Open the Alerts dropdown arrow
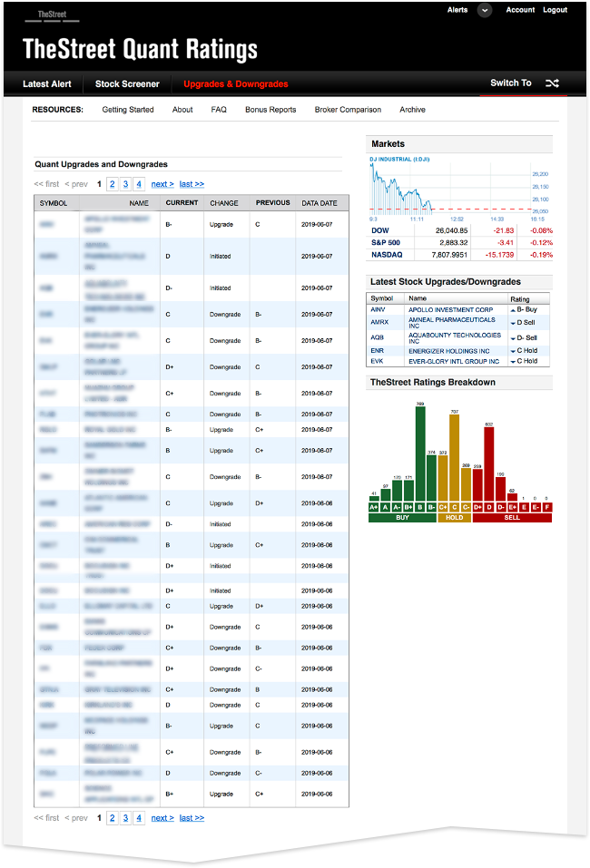Image resolution: width=590 pixels, height=868 pixels. point(485,10)
